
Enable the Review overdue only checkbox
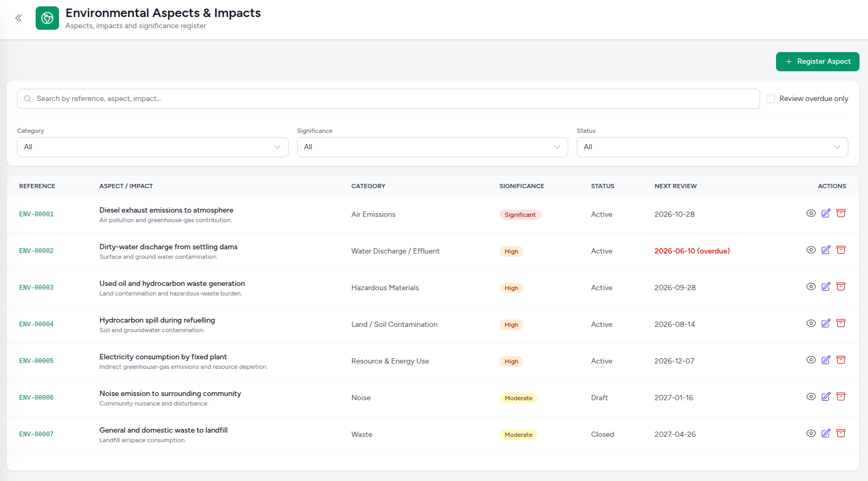click(x=770, y=99)
